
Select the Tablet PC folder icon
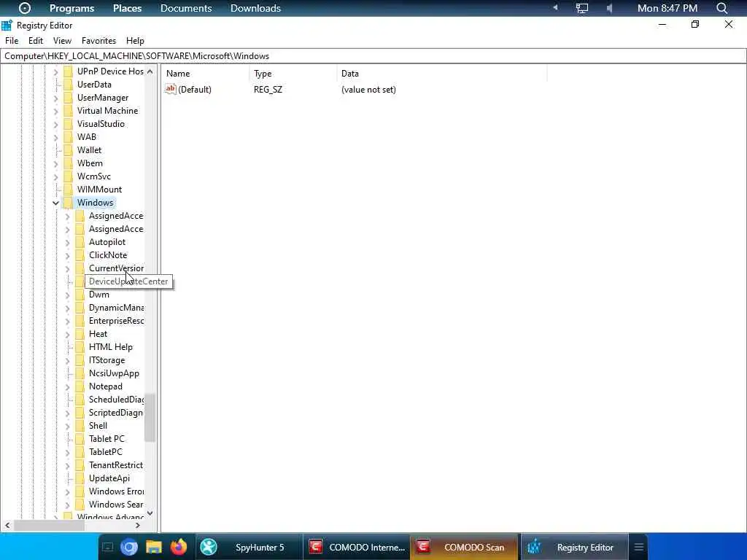(80, 438)
